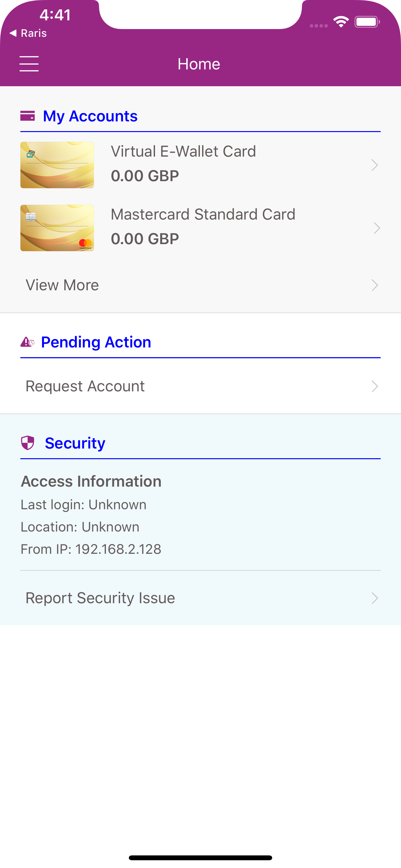Expand Virtual E-Wallet Card chevron
This screenshot has height=868, width=401.
pyautogui.click(x=375, y=165)
